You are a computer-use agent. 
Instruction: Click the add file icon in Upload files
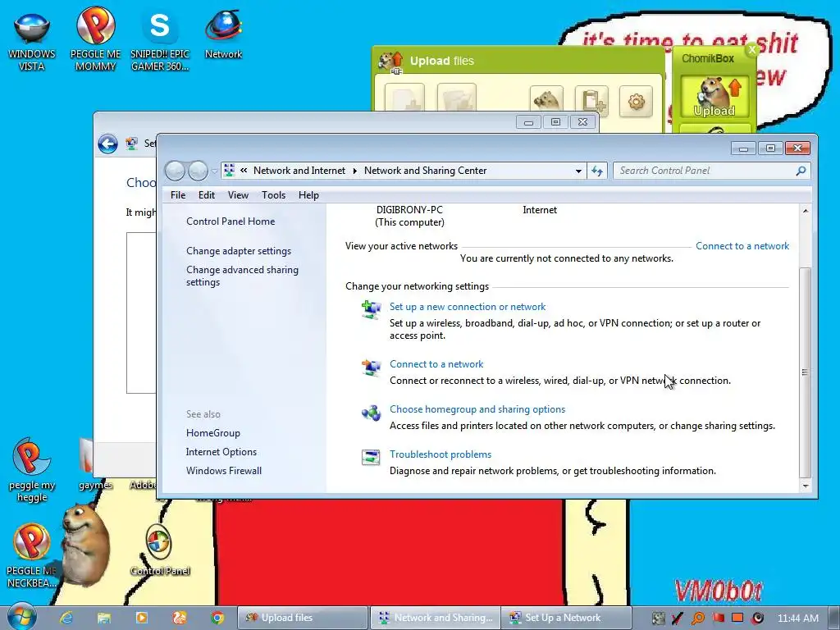click(404, 99)
